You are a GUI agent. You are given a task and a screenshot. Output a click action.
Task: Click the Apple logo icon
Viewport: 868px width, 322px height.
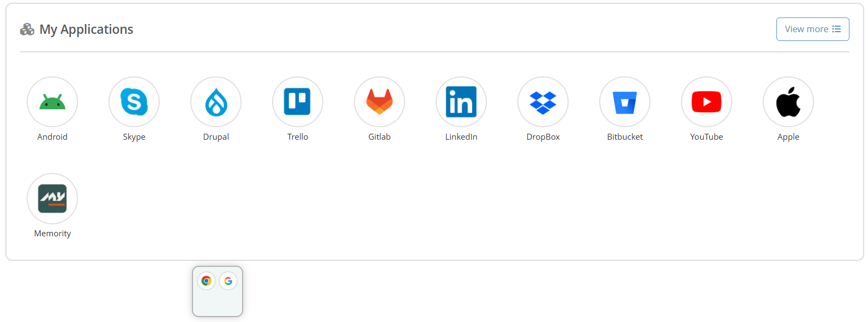coord(788,102)
